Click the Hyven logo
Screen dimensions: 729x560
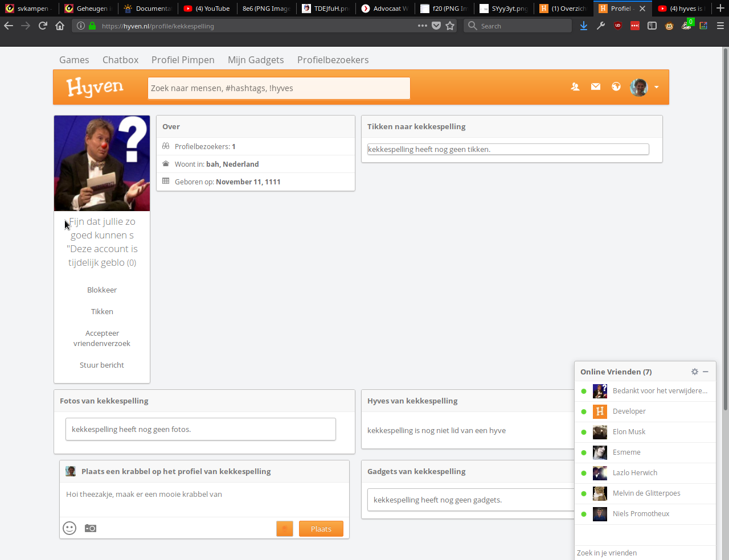(x=95, y=88)
